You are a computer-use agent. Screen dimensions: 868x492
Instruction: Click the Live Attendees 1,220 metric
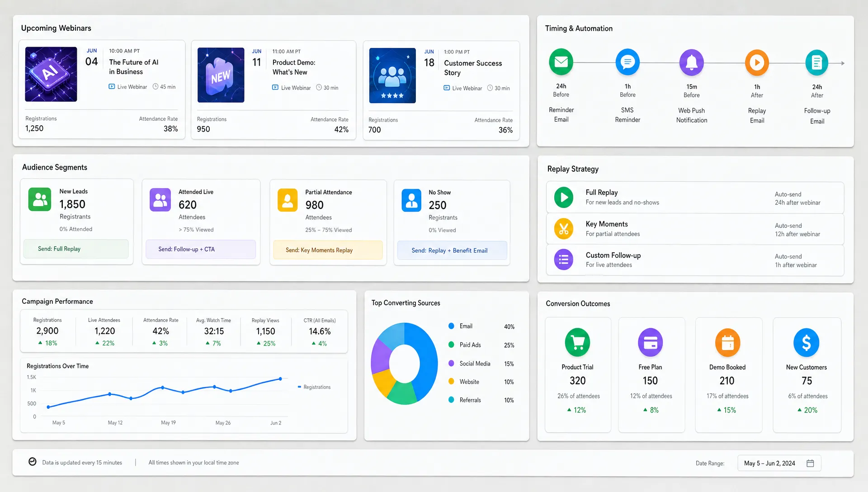[x=104, y=331]
